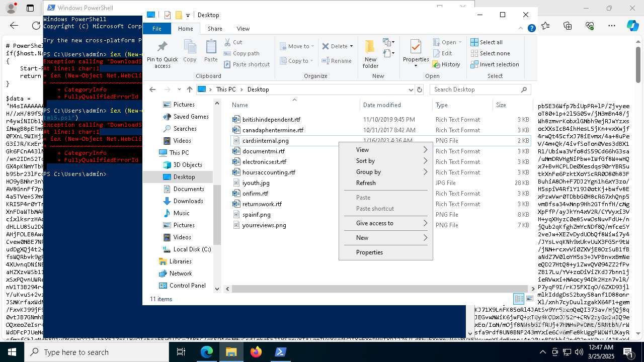Click the Cut scissors button
644x362 pixels.
(233, 42)
